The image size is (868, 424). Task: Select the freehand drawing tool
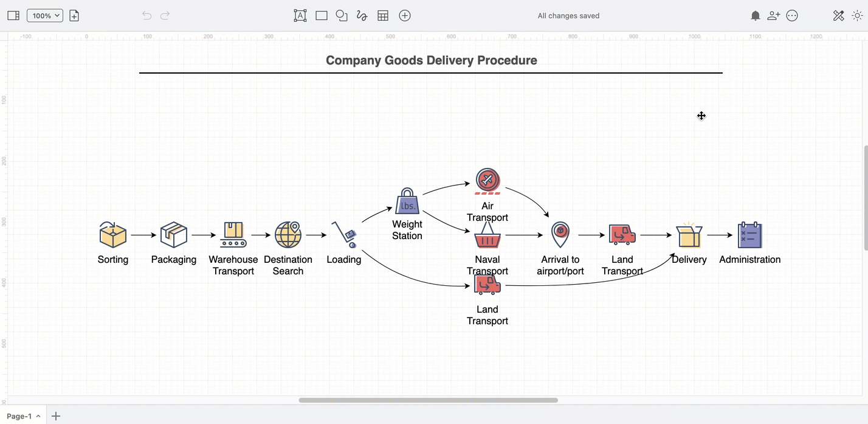pyautogui.click(x=362, y=16)
